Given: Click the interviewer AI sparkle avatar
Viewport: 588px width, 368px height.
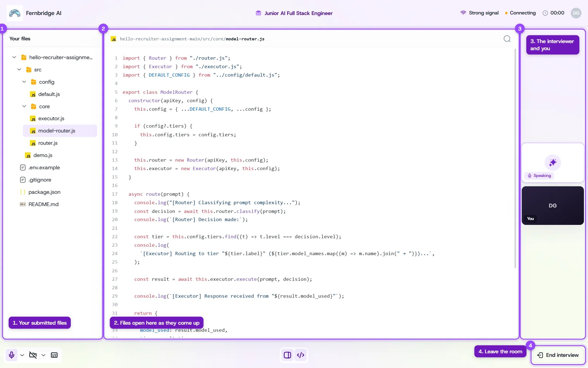Looking at the screenshot, I should point(553,162).
